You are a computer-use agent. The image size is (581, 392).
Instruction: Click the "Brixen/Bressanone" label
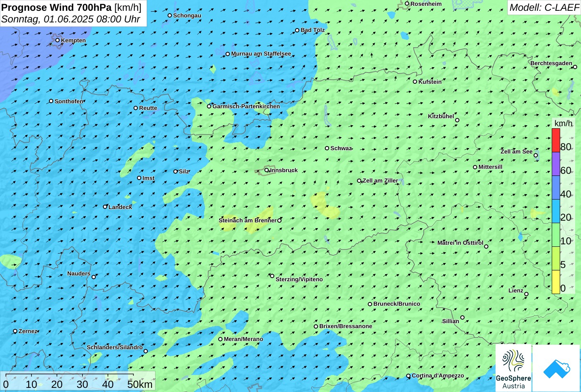click(x=346, y=326)
